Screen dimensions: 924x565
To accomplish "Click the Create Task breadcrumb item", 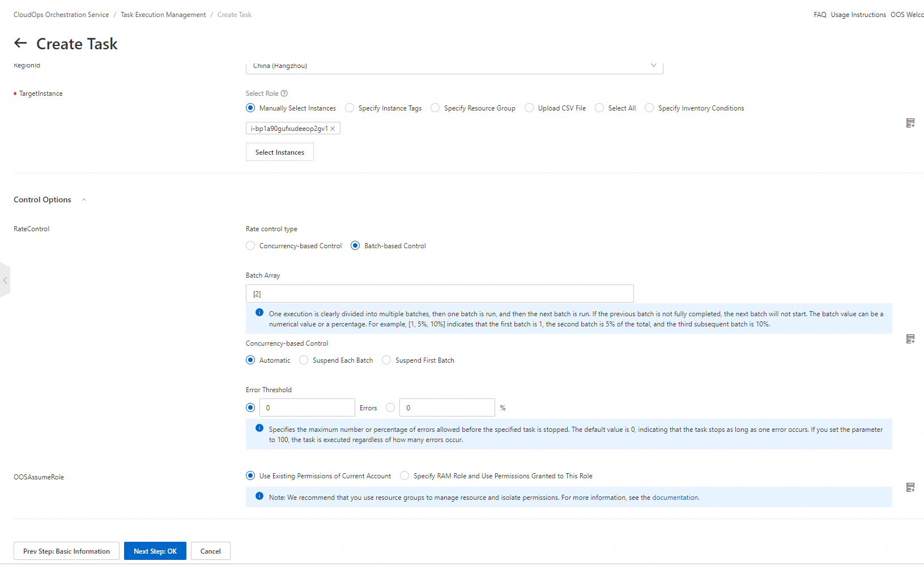I will click(x=235, y=15).
